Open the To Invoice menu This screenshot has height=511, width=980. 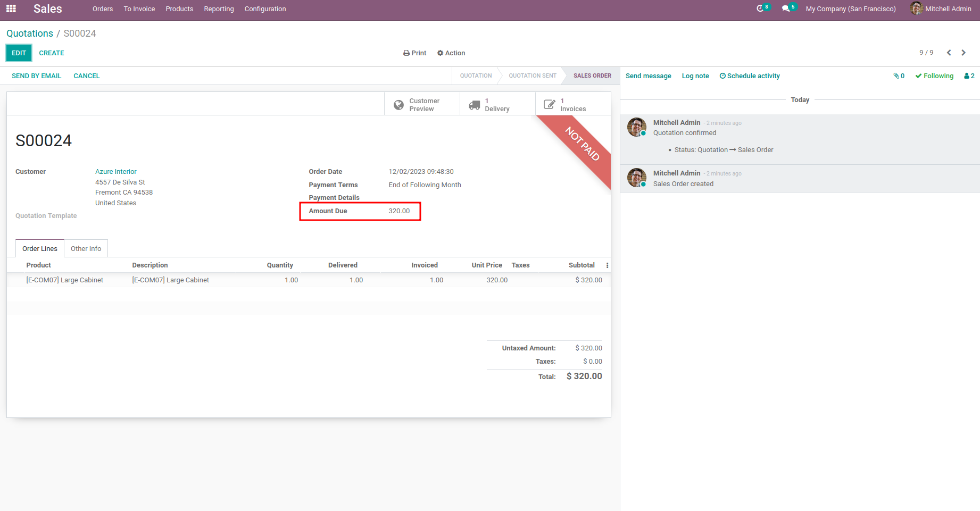pos(139,9)
